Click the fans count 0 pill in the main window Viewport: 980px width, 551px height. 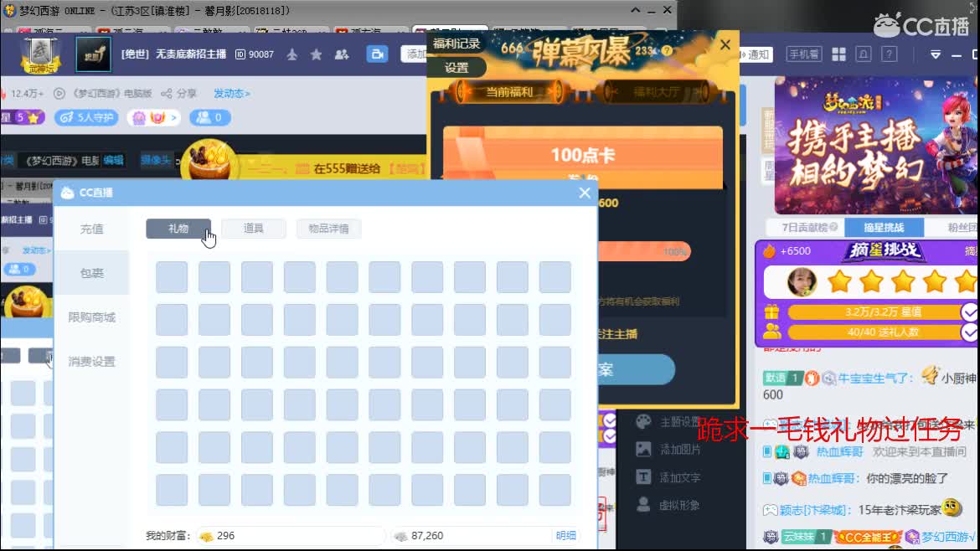[x=210, y=117]
